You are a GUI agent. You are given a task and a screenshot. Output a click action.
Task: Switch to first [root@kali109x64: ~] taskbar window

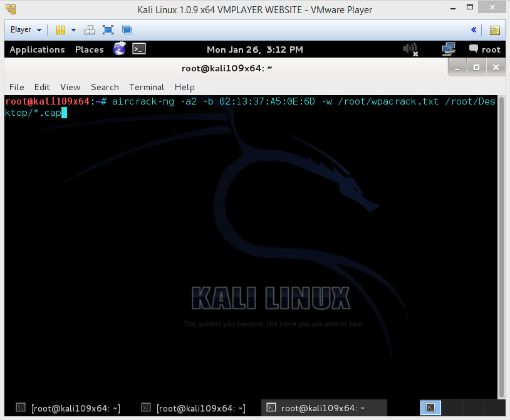point(68,408)
